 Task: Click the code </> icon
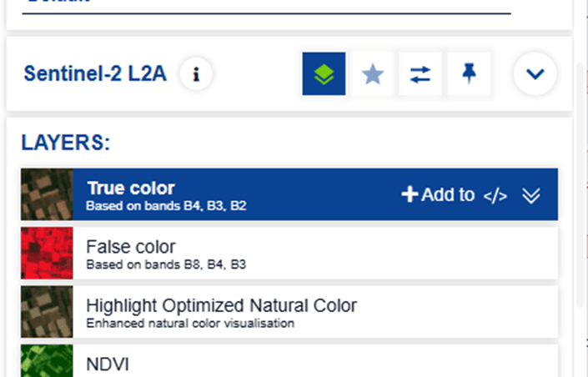(495, 195)
